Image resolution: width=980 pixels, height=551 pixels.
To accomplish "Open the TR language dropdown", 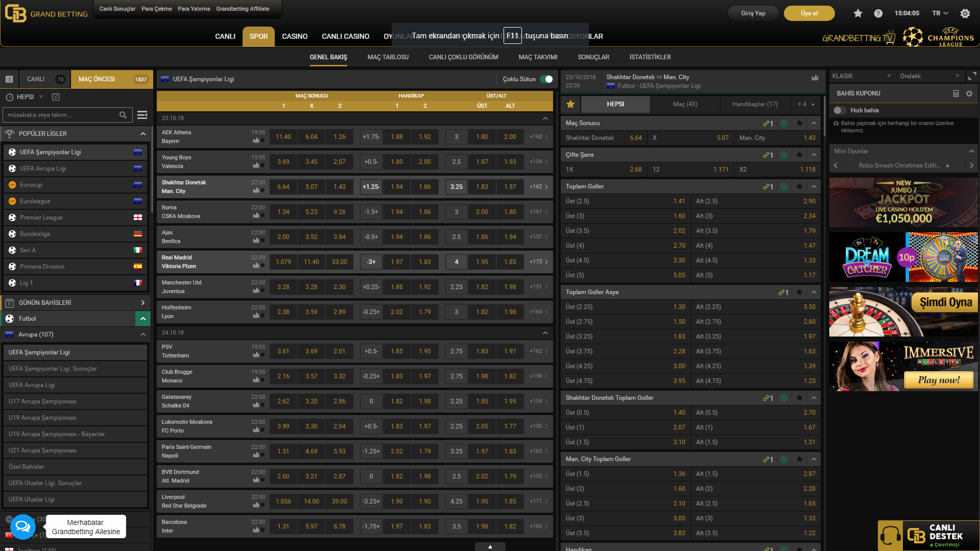I will (940, 13).
